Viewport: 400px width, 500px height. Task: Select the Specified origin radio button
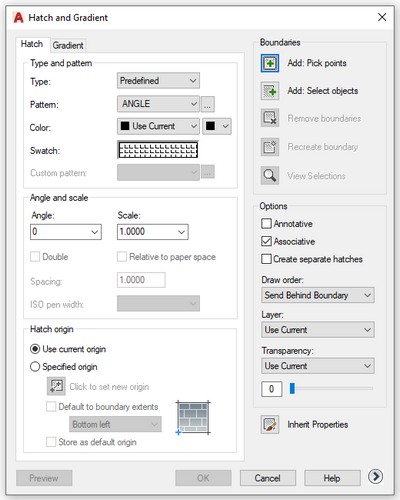pyautogui.click(x=35, y=367)
